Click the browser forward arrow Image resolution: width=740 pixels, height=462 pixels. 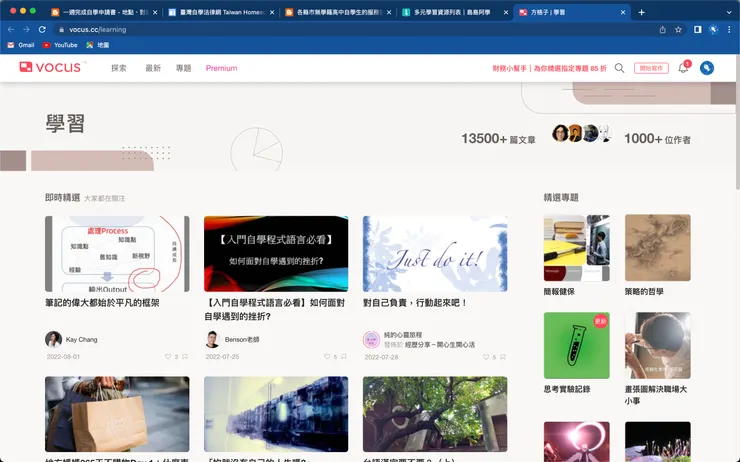(x=26, y=29)
